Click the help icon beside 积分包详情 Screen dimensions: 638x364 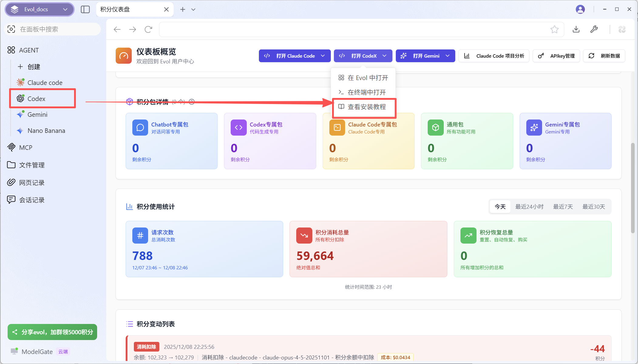point(192,102)
